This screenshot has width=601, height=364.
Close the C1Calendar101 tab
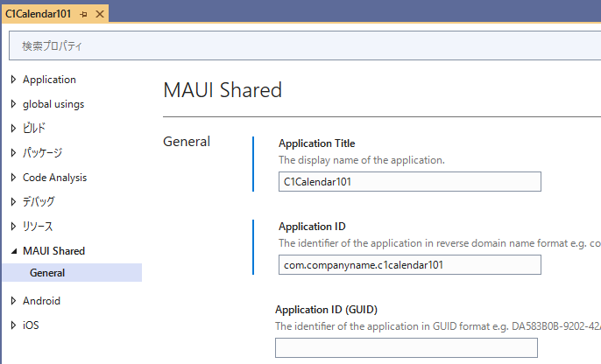click(x=99, y=15)
